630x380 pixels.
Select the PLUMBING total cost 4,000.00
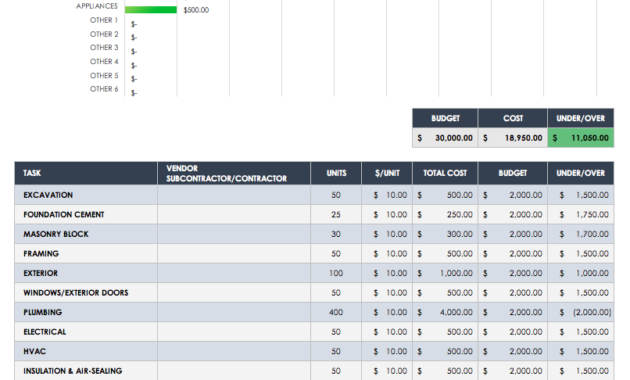445,312
